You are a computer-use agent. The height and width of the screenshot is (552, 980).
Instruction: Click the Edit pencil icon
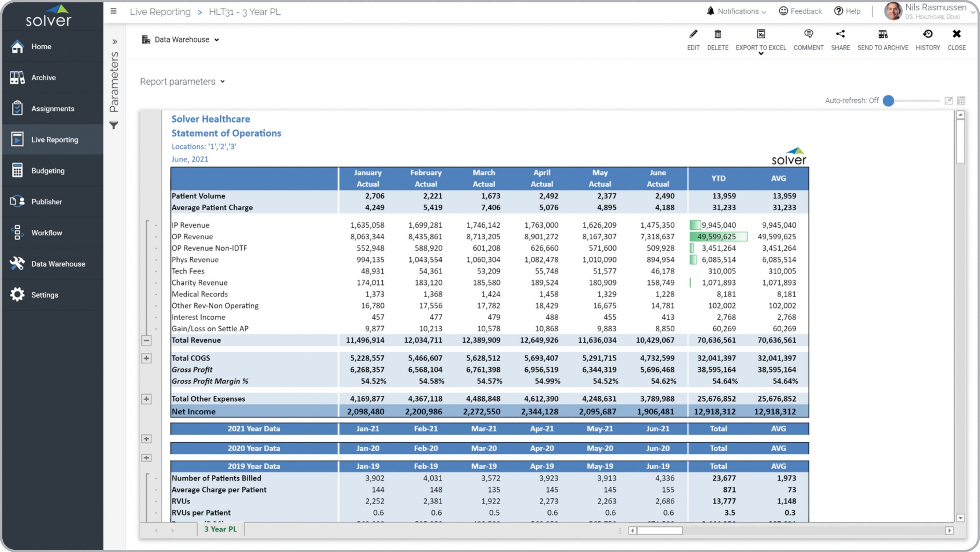693,34
